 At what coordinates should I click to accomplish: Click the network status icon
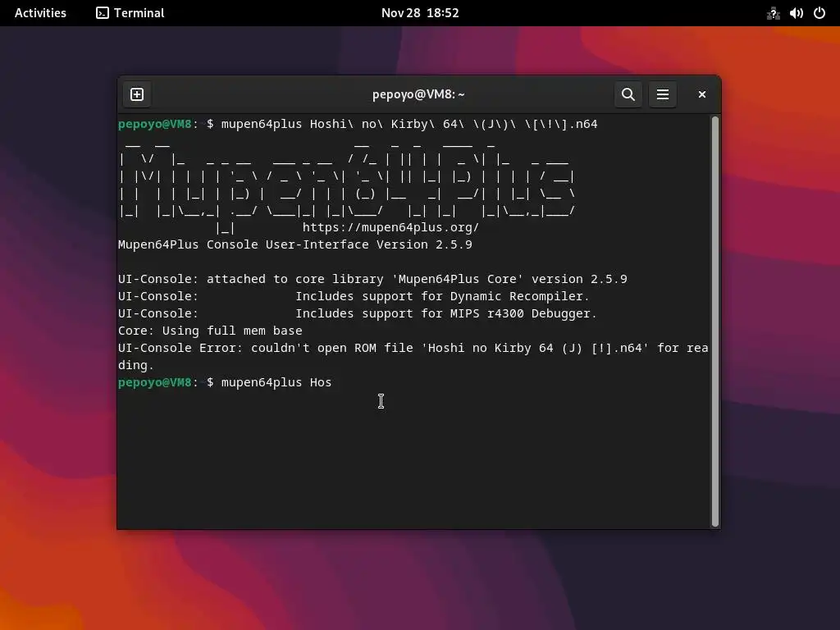click(x=773, y=13)
